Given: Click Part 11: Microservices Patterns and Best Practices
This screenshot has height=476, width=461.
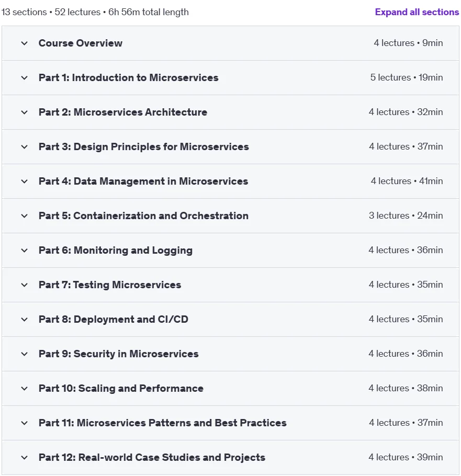Looking at the screenshot, I should (162, 423).
